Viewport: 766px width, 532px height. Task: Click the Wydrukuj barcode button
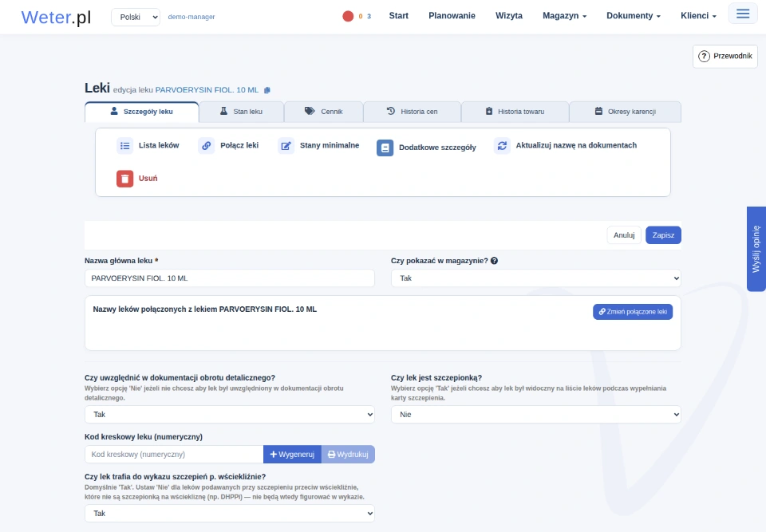[x=348, y=455]
